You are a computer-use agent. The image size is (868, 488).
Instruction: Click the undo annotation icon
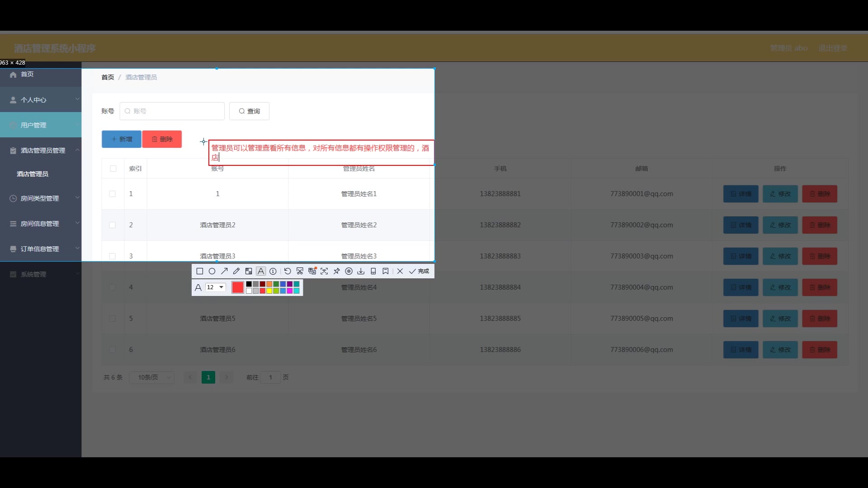pos(288,271)
